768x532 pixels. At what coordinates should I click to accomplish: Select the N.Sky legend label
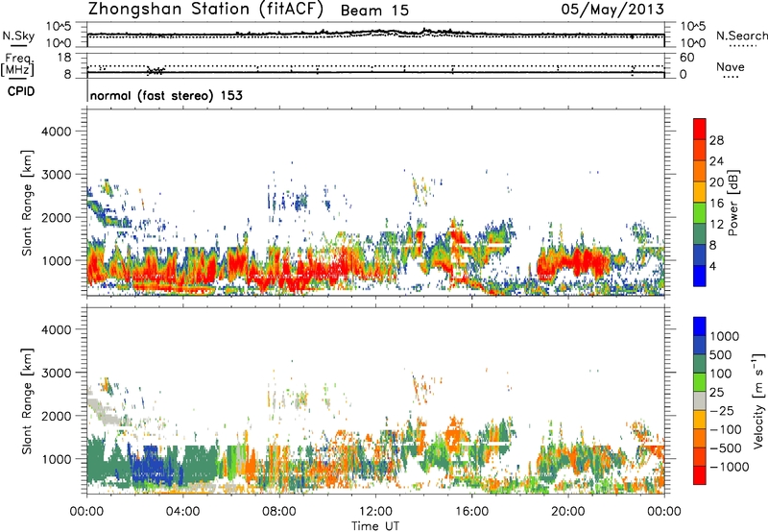pos(18,36)
